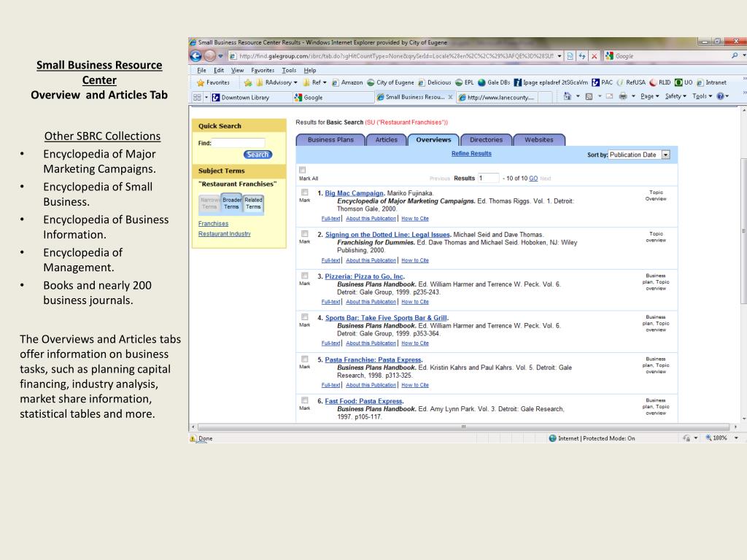Screen dimensions: 747x560
Task: Click the Refresh page icon
Action: pos(581,56)
